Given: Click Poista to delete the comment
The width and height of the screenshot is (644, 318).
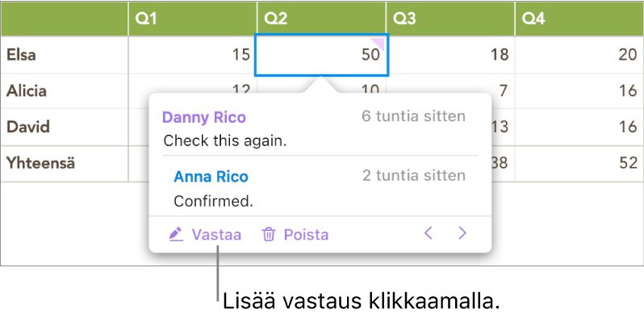Looking at the screenshot, I should (307, 235).
